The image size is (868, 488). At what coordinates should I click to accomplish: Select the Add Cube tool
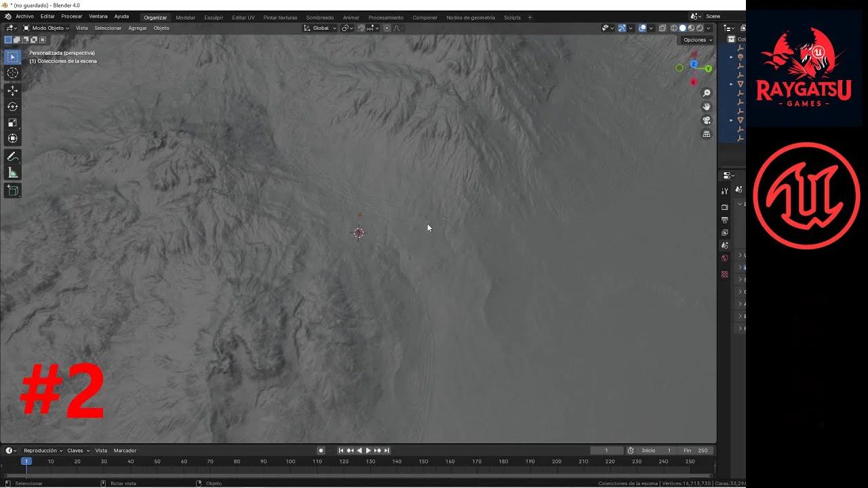pos(12,190)
